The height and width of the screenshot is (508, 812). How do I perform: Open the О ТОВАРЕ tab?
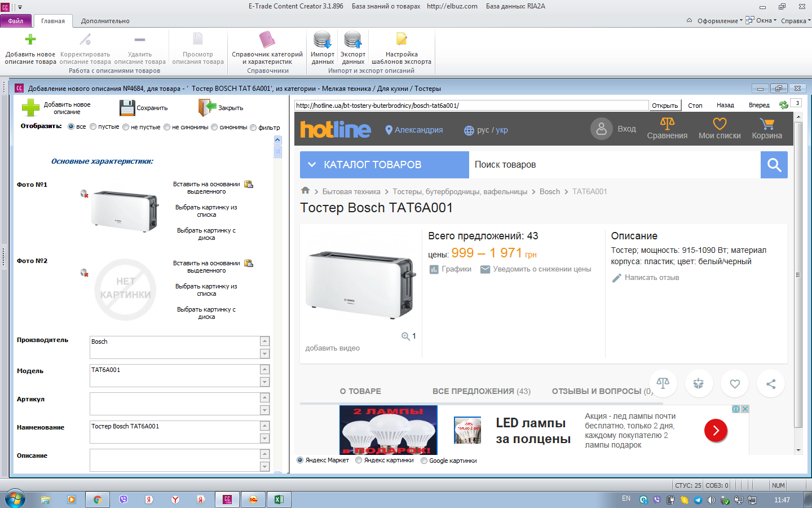coord(360,391)
